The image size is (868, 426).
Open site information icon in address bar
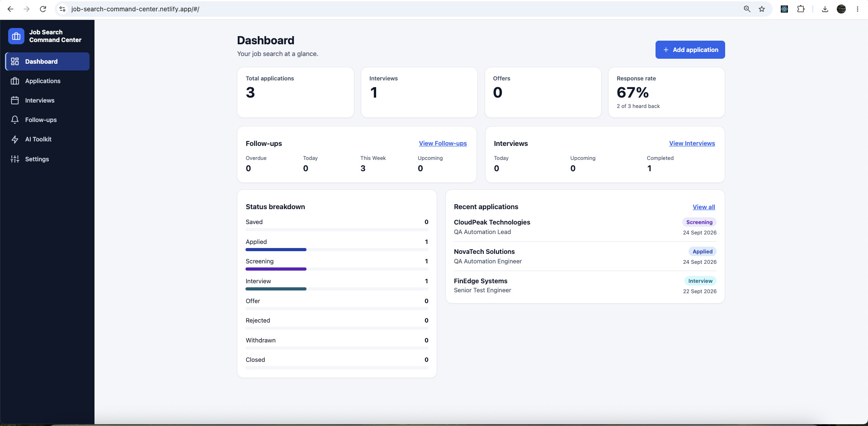tap(62, 9)
